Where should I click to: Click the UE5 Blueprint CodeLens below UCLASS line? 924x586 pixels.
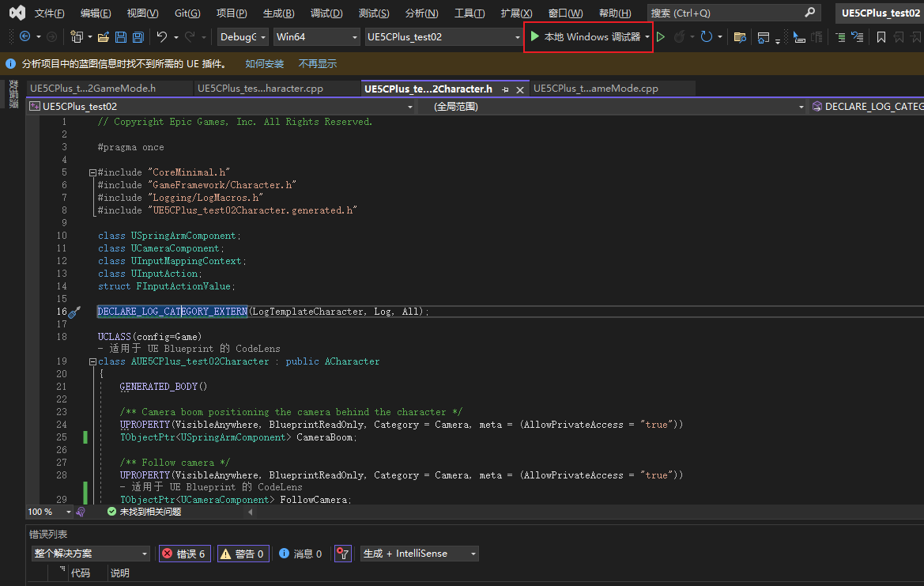pos(189,349)
